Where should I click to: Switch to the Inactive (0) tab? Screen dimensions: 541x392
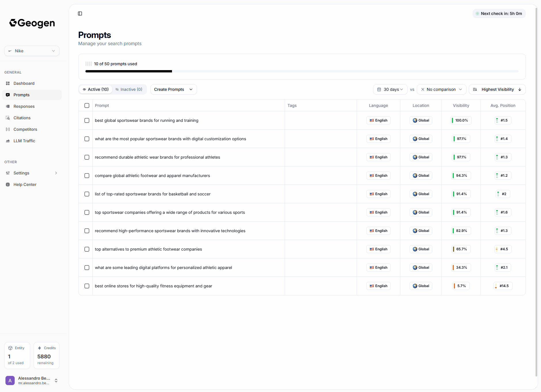(129, 89)
